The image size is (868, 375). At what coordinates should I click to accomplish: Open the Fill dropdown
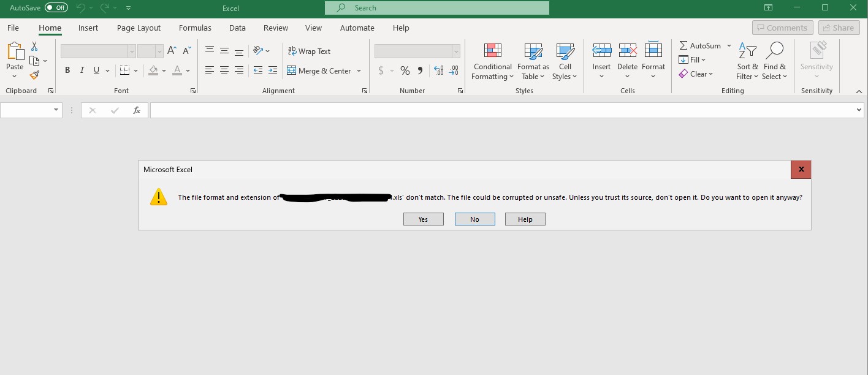(693, 60)
